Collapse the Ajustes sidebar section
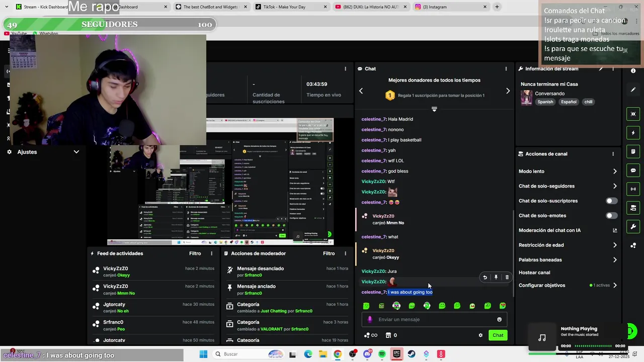 click(x=76, y=152)
